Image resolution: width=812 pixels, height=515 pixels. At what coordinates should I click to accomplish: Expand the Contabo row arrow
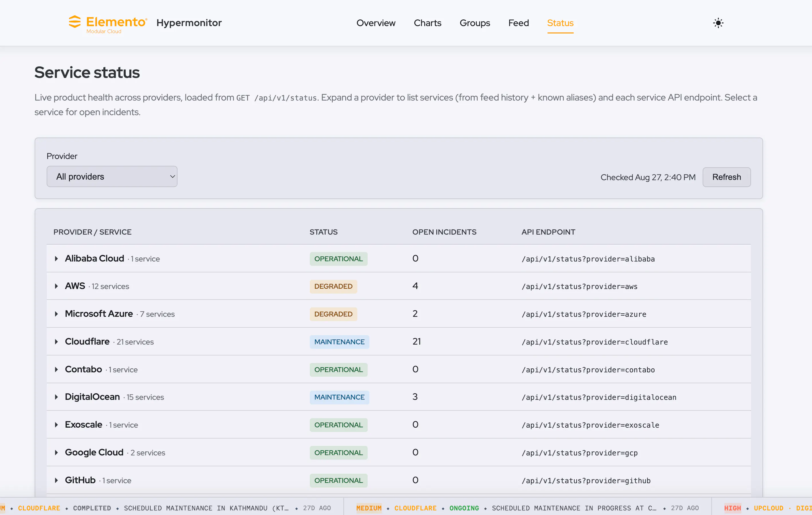[x=56, y=369]
